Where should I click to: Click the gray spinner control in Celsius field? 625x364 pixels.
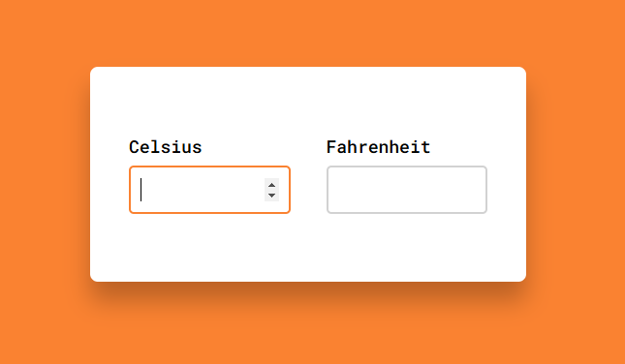(272, 190)
